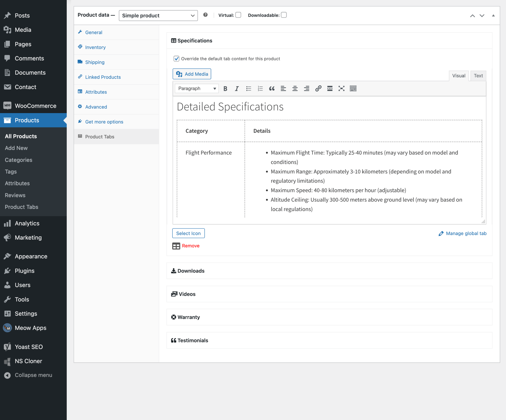The height and width of the screenshot is (420, 506).
Task: Switch to the Text editing tab
Action: tap(478, 76)
